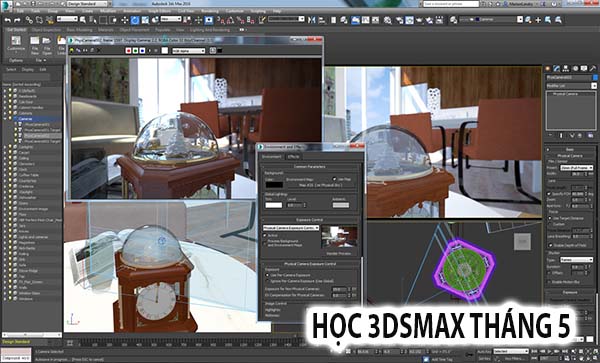
Task: Activate the Select and Scale tool
Action: click(x=145, y=20)
